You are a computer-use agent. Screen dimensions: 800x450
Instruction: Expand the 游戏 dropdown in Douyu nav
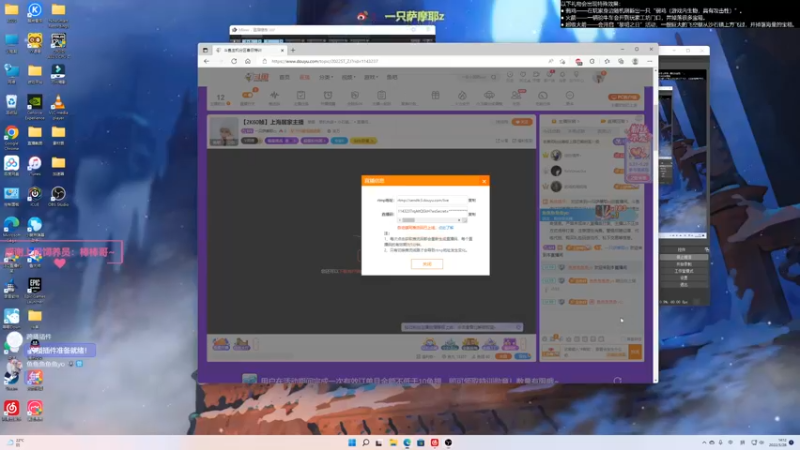click(371, 78)
